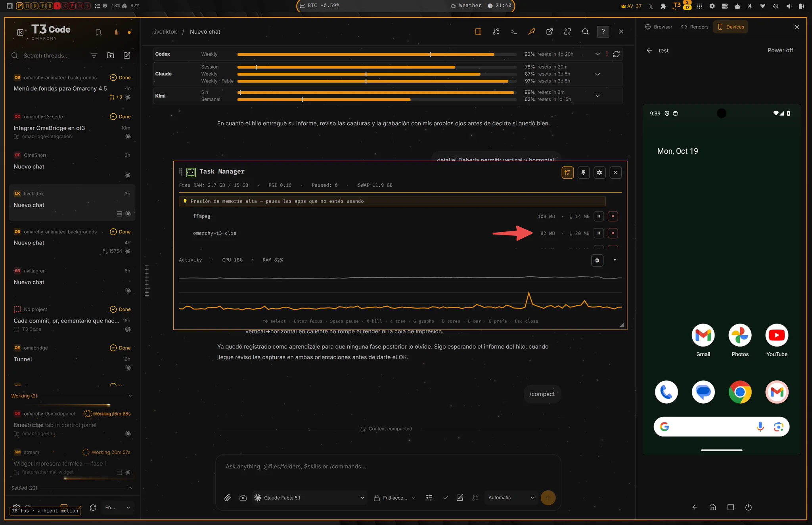Click the camera screenshot icon in composer
Viewport: 812px width, 525px height.
click(243, 498)
